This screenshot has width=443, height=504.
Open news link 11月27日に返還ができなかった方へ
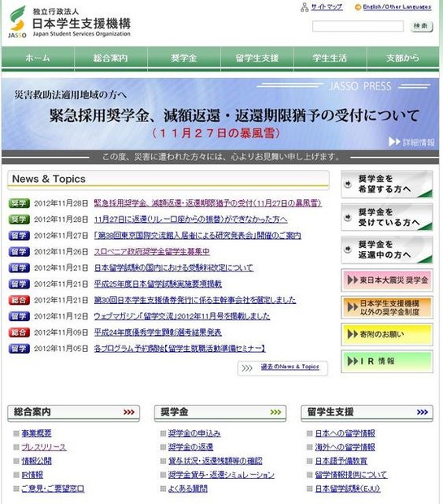[191, 219]
